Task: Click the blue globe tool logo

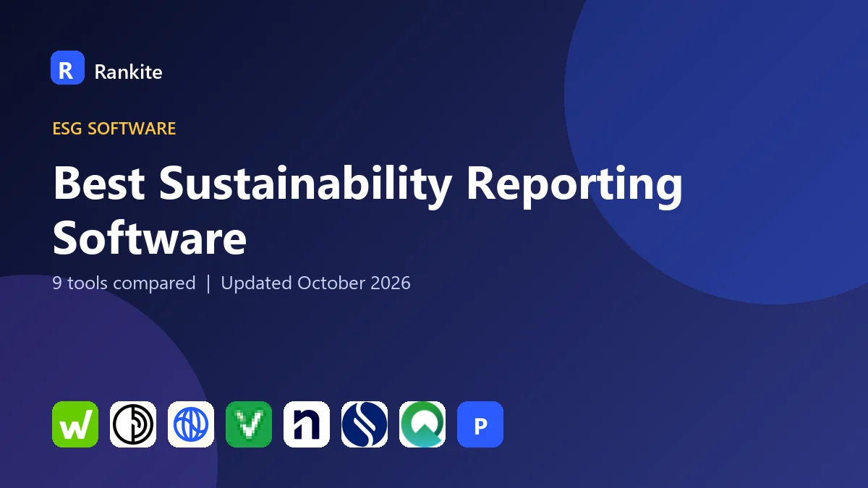Action: (191, 424)
